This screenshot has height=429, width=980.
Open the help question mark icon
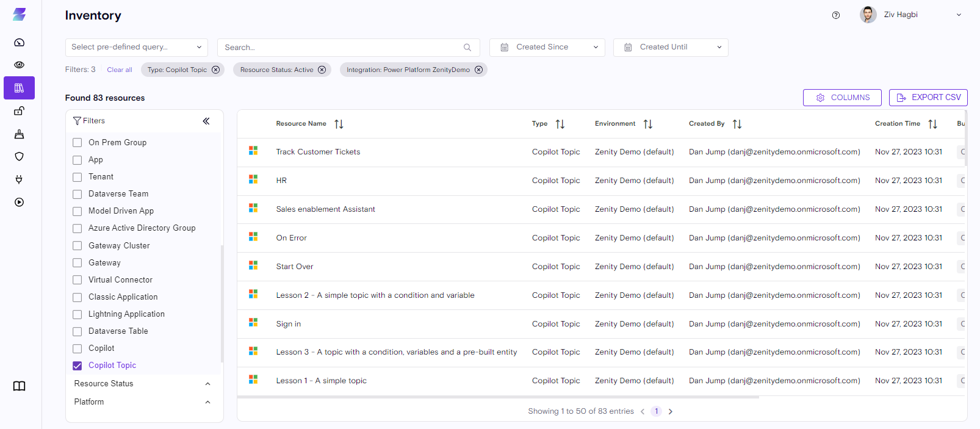tap(835, 15)
